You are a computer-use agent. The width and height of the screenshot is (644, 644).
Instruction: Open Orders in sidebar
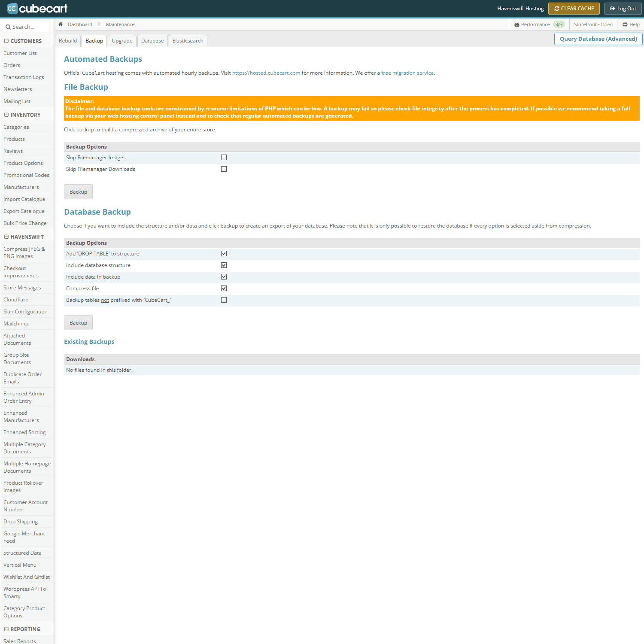click(x=27, y=65)
